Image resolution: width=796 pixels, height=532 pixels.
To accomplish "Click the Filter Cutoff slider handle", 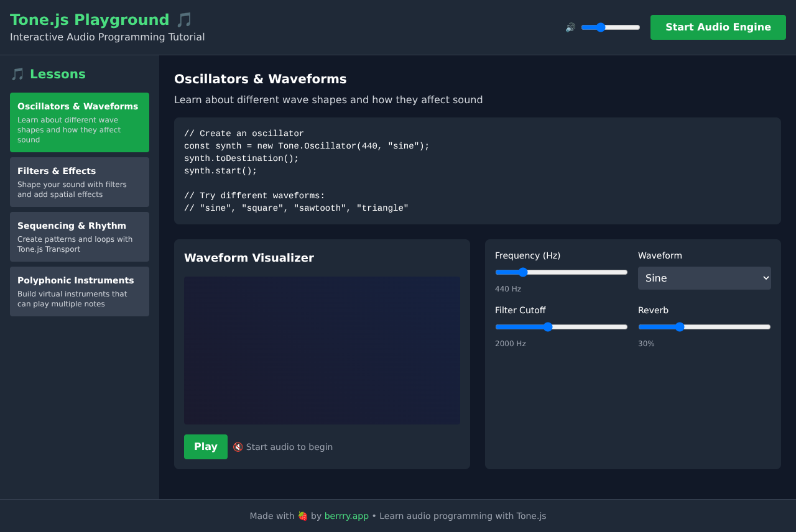I will (x=548, y=327).
